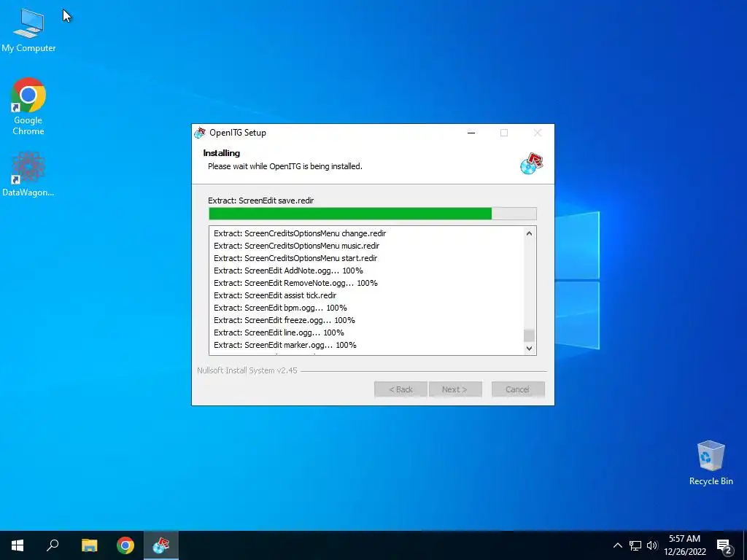747x560 pixels.
Task: Open the My Computer desktop icon
Action: (28, 31)
